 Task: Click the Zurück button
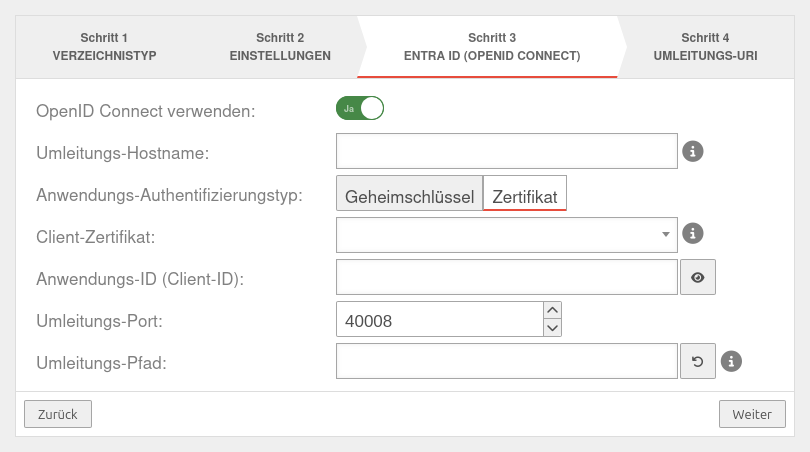(x=58, y=414)
